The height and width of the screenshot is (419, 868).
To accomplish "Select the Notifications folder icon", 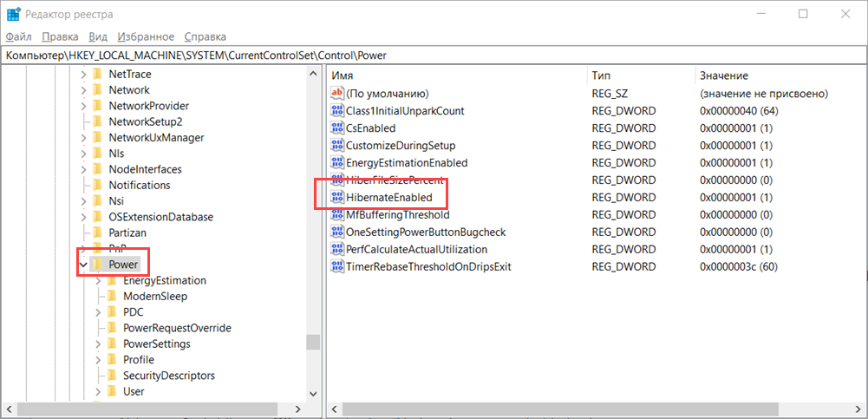I will point(97,185).
